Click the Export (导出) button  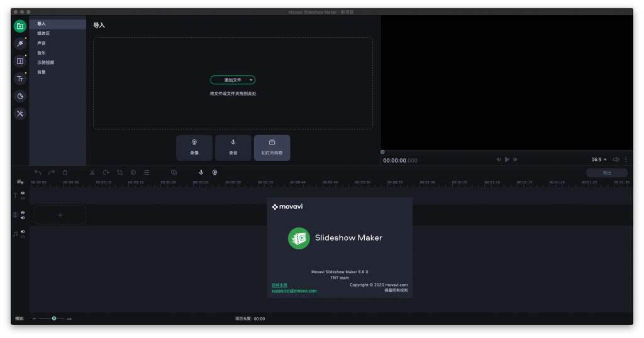click(x=607, y=173)
